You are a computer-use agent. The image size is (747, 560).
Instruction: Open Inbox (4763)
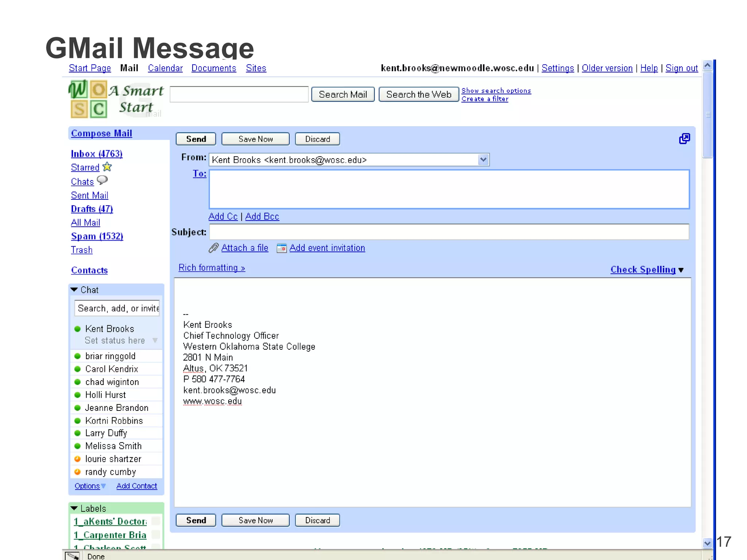(97, 154)
